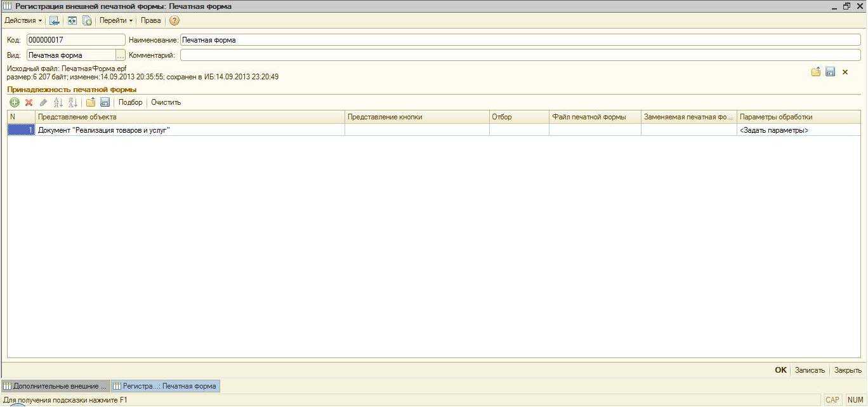Sort table rows descending
Image resolution: width=868 pixels, height=407 pixels.
click(73, 102)
